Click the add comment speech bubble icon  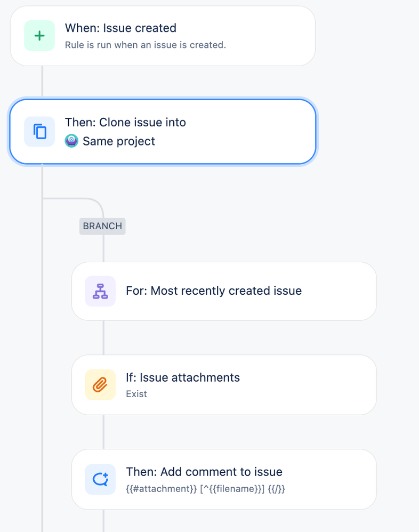tap(100, 479)
